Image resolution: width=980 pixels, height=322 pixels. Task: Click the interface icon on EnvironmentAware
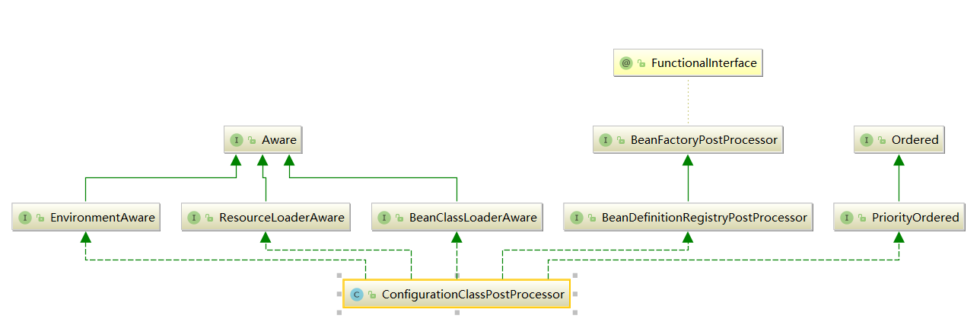click(x=25, y=218)
